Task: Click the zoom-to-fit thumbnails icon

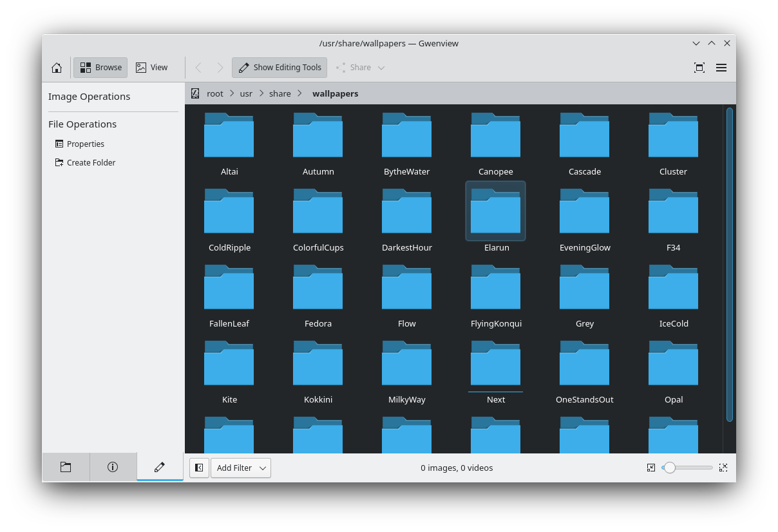Action: tap(651, 468)
